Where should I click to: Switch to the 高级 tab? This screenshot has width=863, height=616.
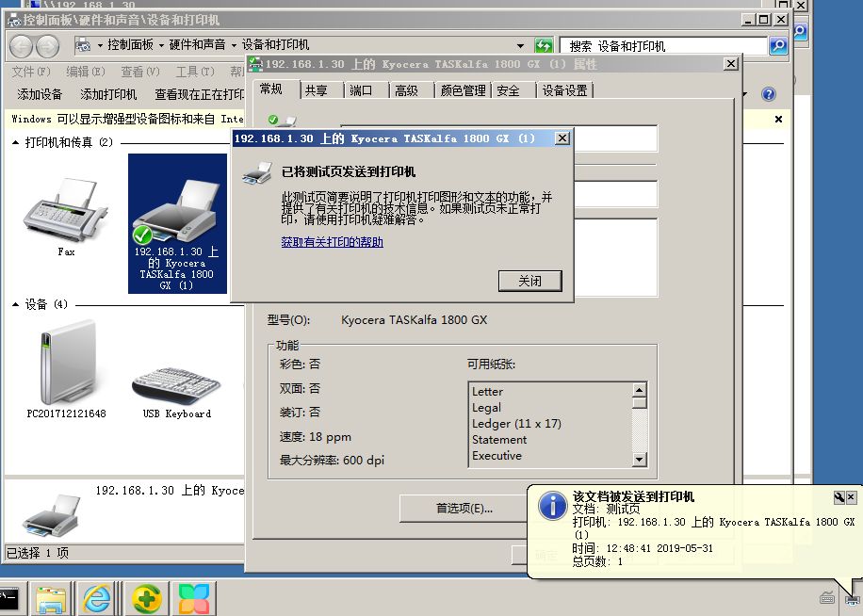point(406,90)
